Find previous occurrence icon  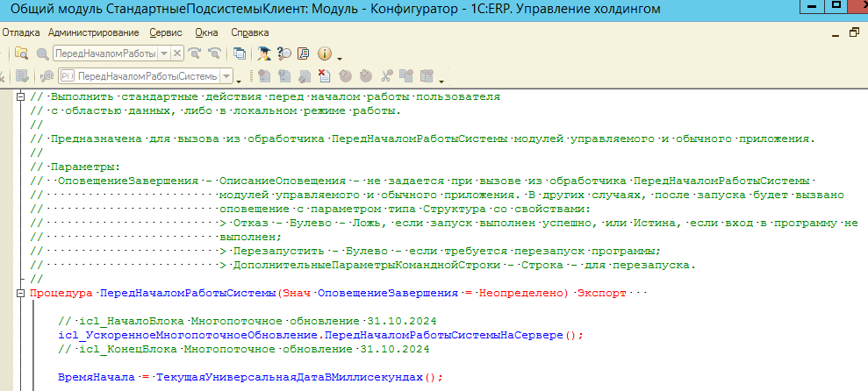[214, 53]
